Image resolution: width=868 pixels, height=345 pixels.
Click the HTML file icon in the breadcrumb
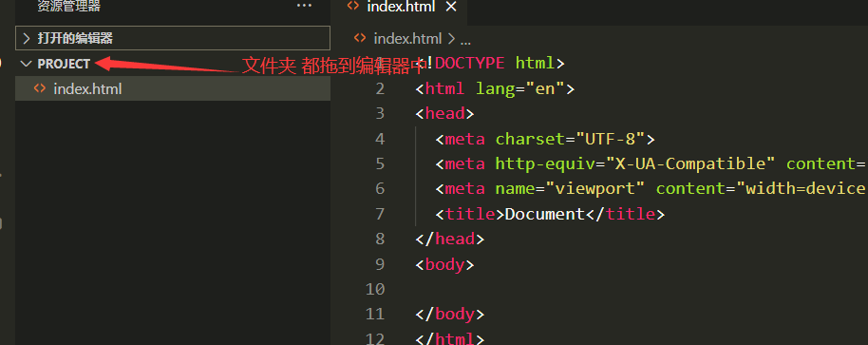[x=360, y=38]
